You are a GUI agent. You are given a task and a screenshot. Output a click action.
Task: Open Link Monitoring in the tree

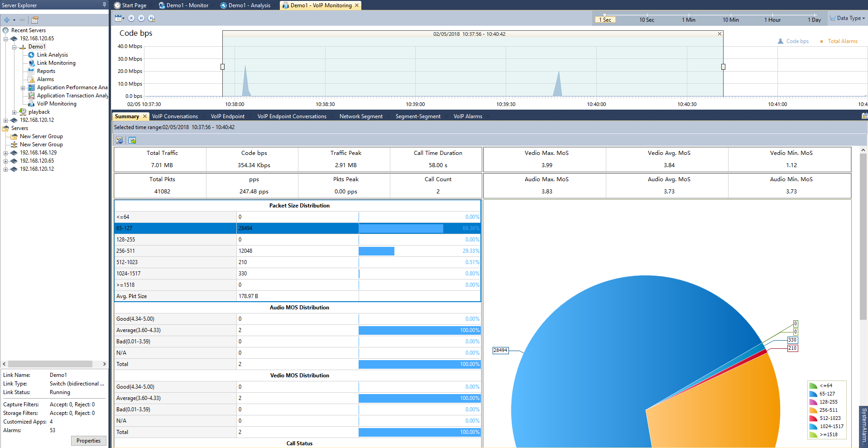click(56, 63)
